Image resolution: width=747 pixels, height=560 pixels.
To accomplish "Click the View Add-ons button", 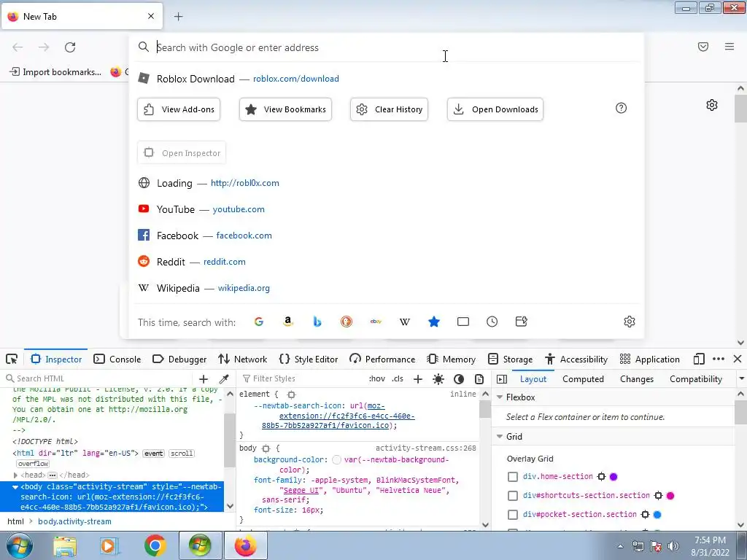I will (x=179, y=109).
